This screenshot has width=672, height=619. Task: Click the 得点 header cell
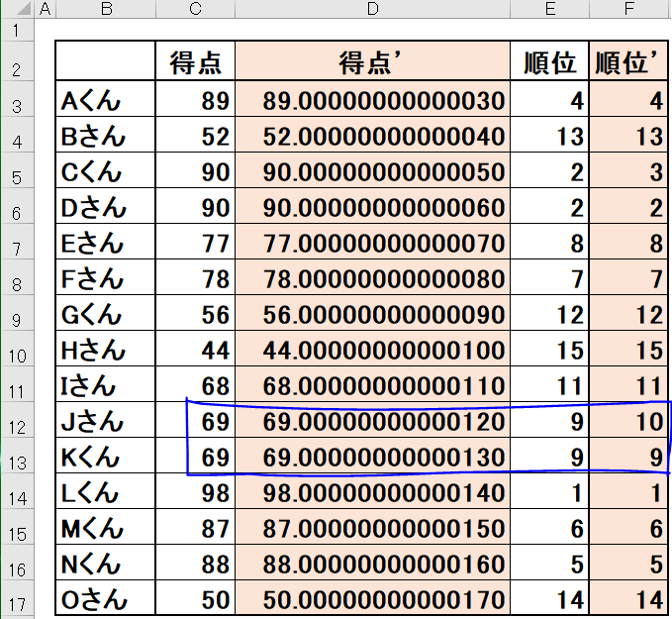(195, 60)
